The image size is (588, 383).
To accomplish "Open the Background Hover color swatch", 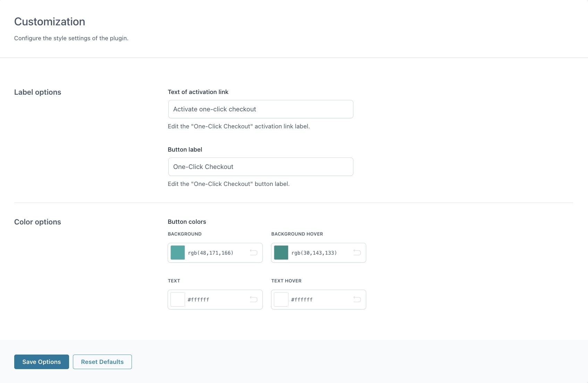I will pos(281,253).
